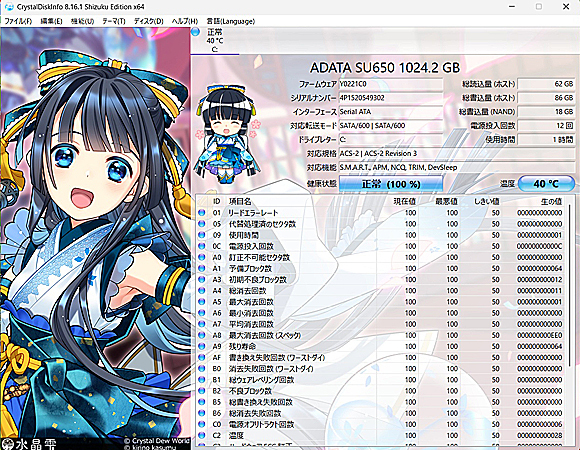Click the status orb of row A1 予備ブロック数
This screenshot has width=580, height=450.
[x=202, y=268]
